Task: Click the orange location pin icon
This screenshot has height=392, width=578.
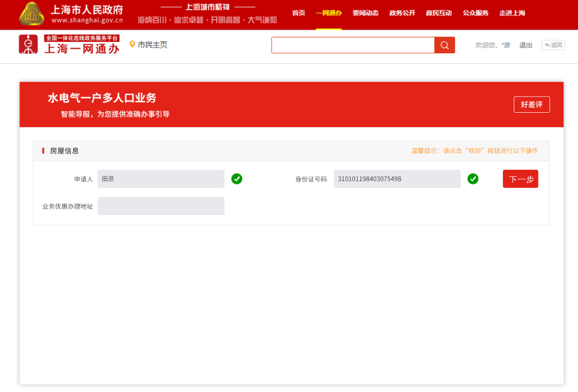Action: tap(132, 44)
